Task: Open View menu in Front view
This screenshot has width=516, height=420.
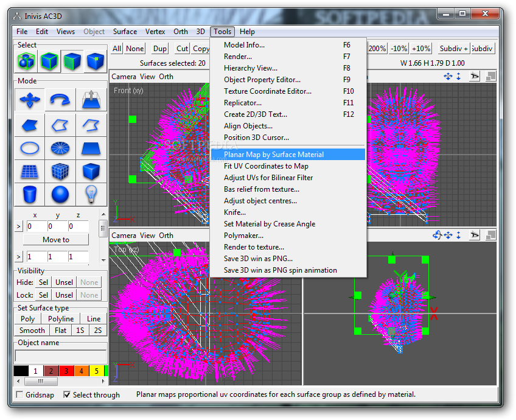Action: [147, 76]
